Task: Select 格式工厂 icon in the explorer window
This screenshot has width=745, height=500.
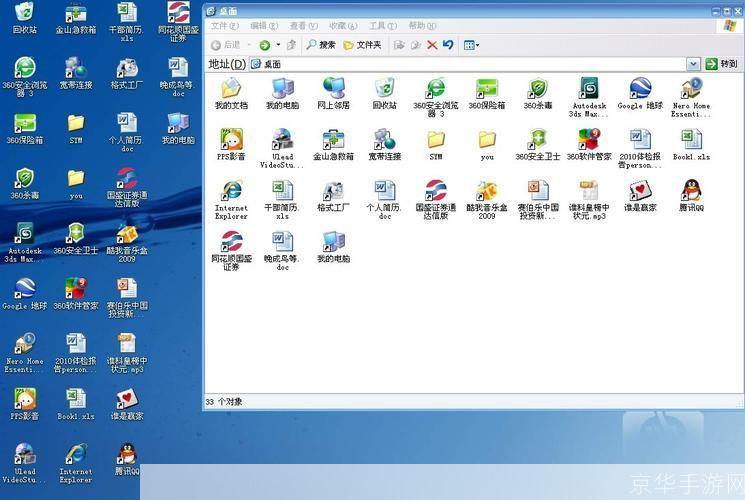Action: coord(333,190)
